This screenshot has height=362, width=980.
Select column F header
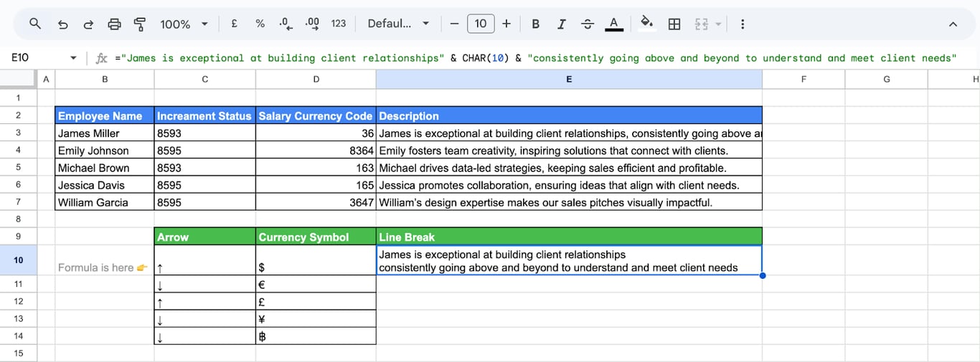coord(804,79)
